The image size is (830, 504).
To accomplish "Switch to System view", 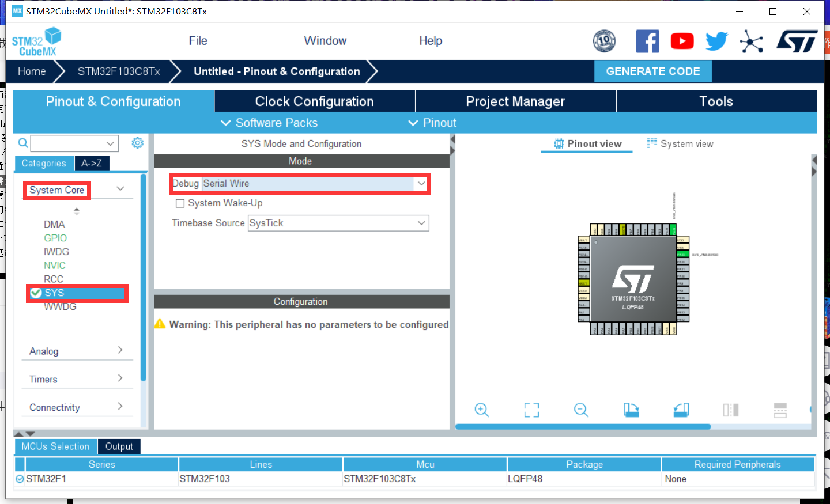I will 680,144.
